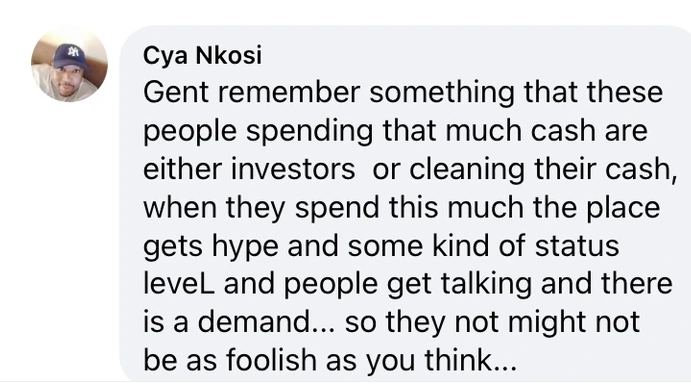Select the comment bubble background area

pyautogui.click(x=405, y=204)
